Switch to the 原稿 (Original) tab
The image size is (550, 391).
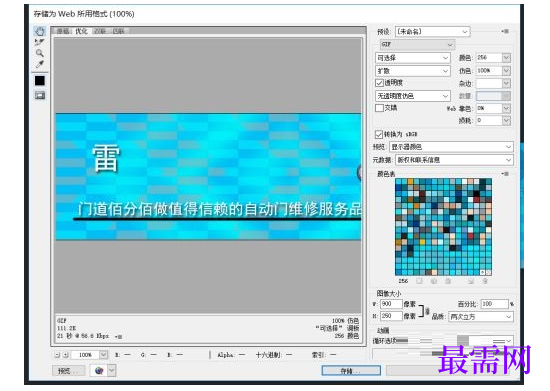click(x=63, y=31)
